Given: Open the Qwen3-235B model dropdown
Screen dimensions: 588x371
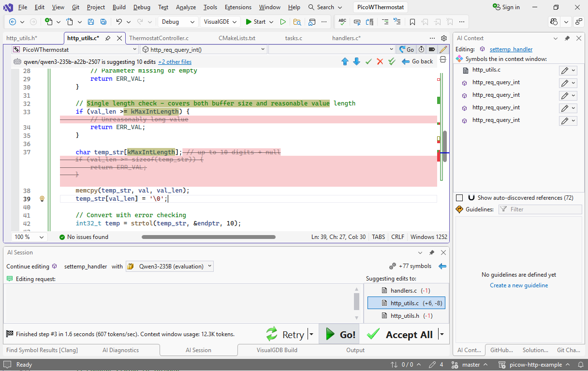Looking at the screenshot, I should pos(170,266).
